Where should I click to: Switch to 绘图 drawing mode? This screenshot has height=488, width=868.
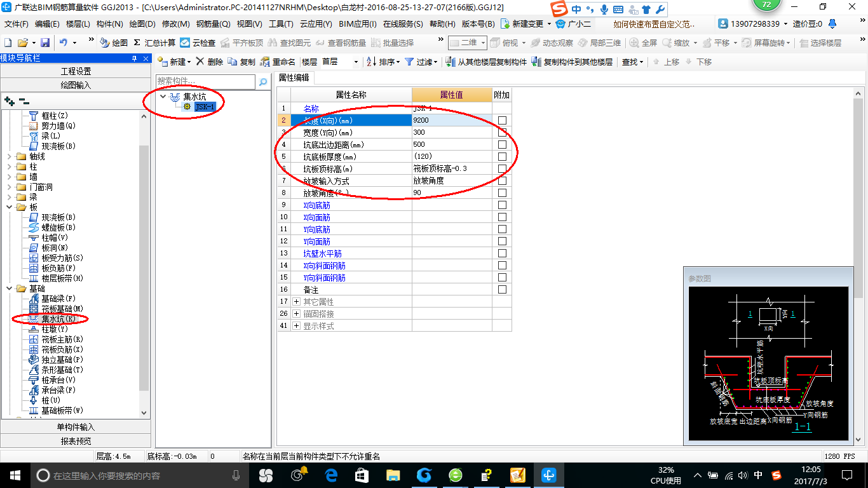tap(114, 43)
